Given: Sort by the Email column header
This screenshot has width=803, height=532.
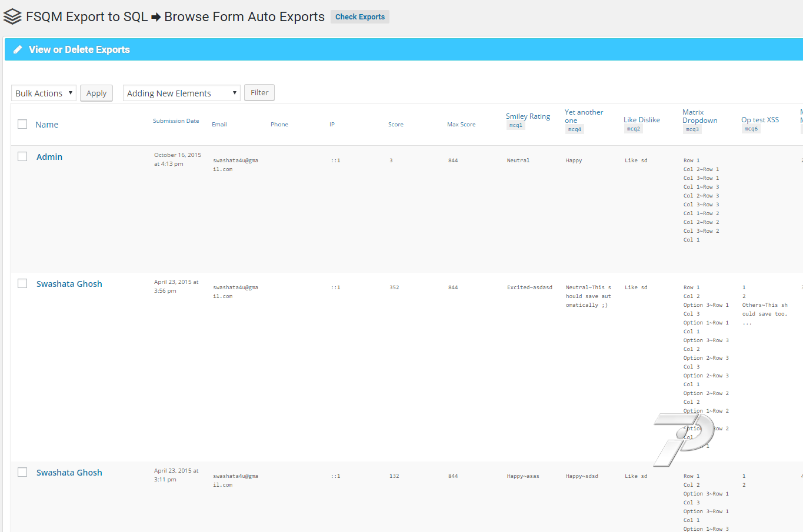Looking at the screenshot, I should coord(219,125).
